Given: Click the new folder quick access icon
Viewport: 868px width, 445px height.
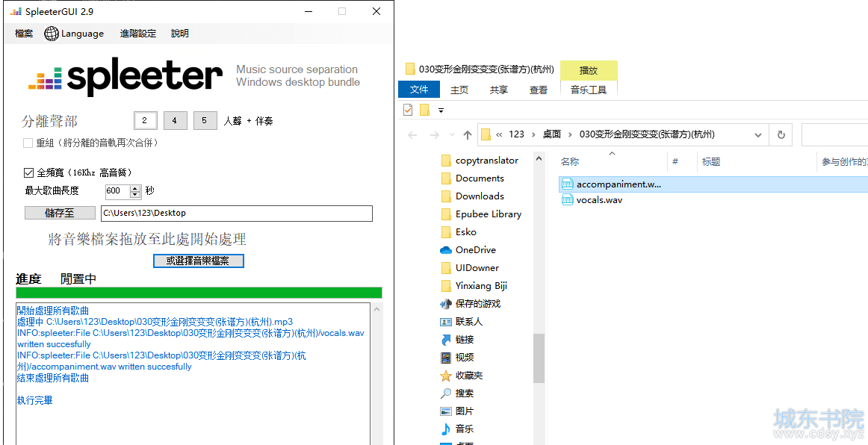Looking at the screenshot, I should (424, 110).
